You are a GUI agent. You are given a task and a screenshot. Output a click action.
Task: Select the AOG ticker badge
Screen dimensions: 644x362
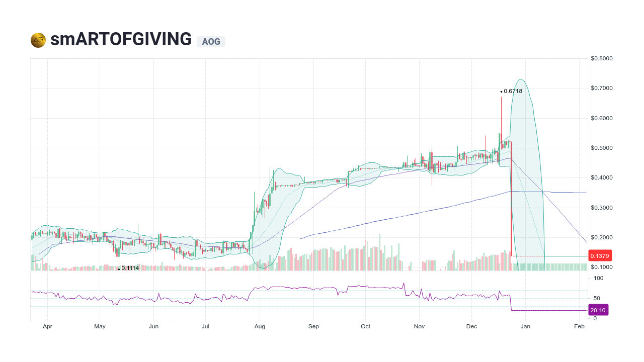click(x=210, y=42)
